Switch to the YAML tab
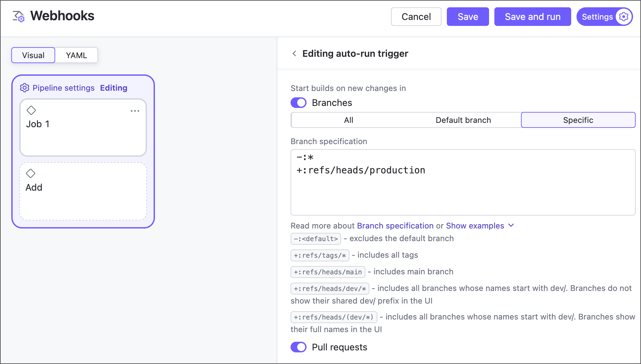The image size is (641, 364). [76, 55]
